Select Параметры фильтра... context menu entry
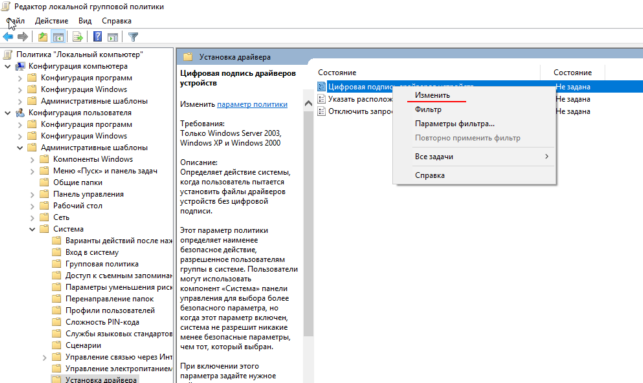The image size is (643, 383). coord(454,123)
